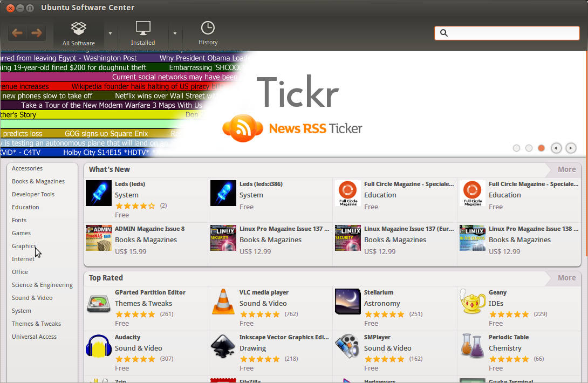Viewport: 588px width, 383px height.
Task: Open Sound & Video category in sidebar
Action: point(32,298)
